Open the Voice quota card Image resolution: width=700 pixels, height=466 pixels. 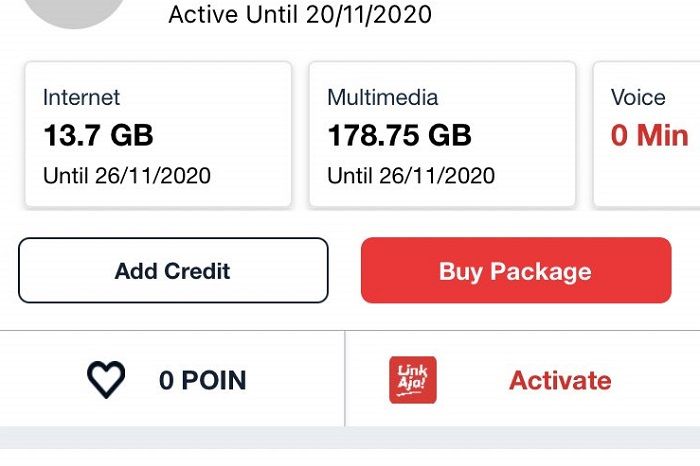coord(647,134)
